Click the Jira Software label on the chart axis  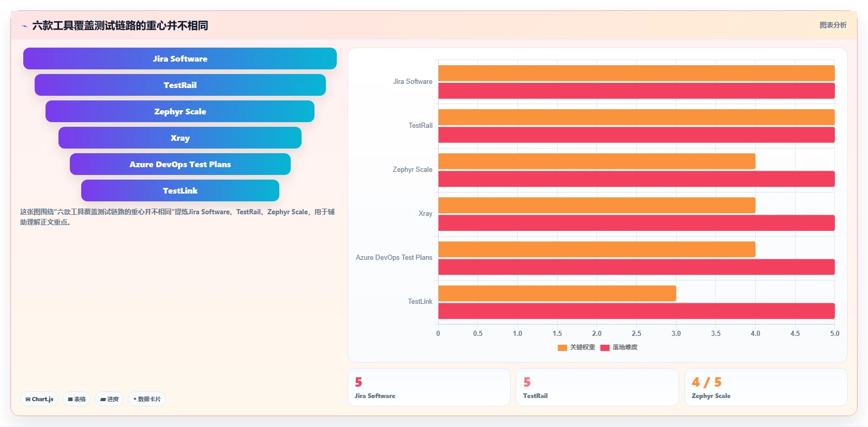click(413, 81)
